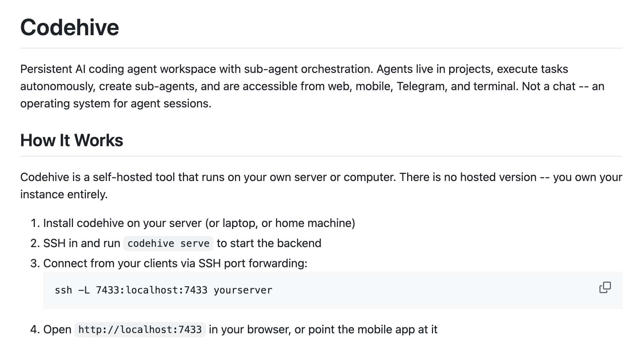Click the How It Works heading
Screen dimensions: 644x347
[72, 140]
